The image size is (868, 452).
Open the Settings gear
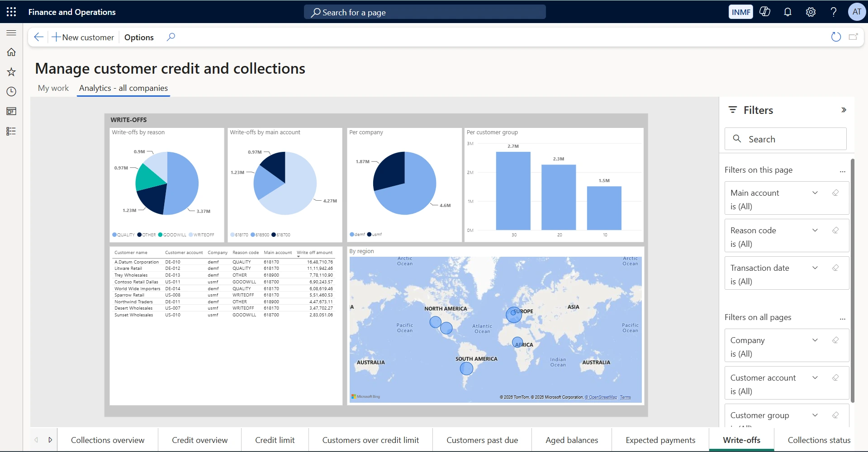point(811,12)
